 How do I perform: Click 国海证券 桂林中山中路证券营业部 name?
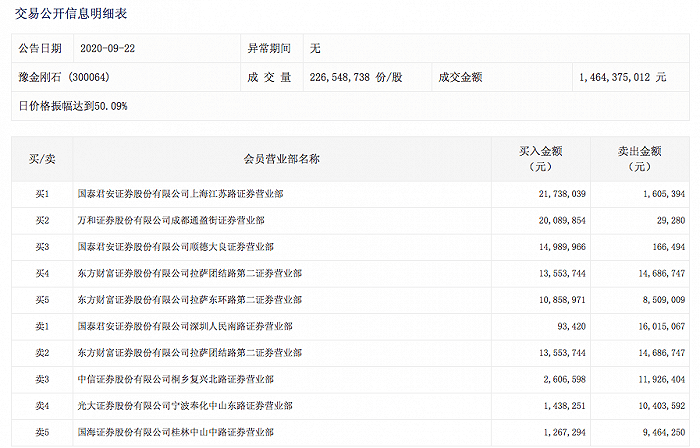pyautogui.click(x=175, y=432)
